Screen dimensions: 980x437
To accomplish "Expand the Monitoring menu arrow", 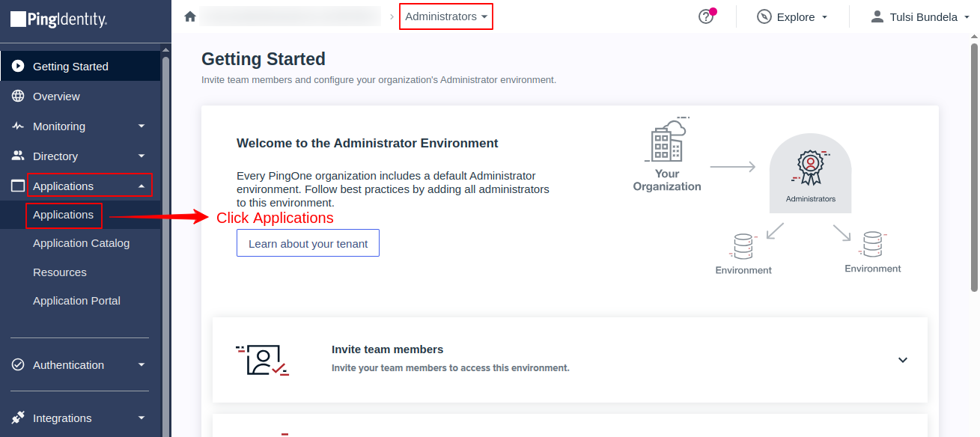I will tap(141, 126).
